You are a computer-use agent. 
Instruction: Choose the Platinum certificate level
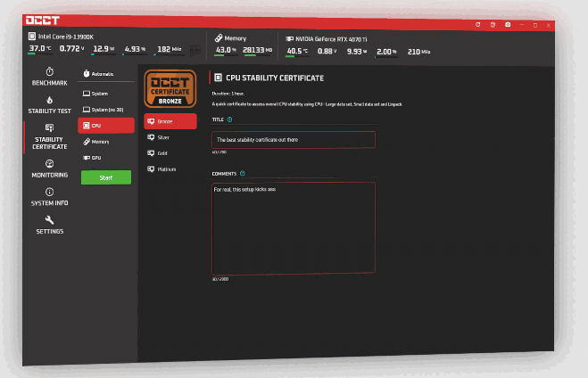(170, 169)
